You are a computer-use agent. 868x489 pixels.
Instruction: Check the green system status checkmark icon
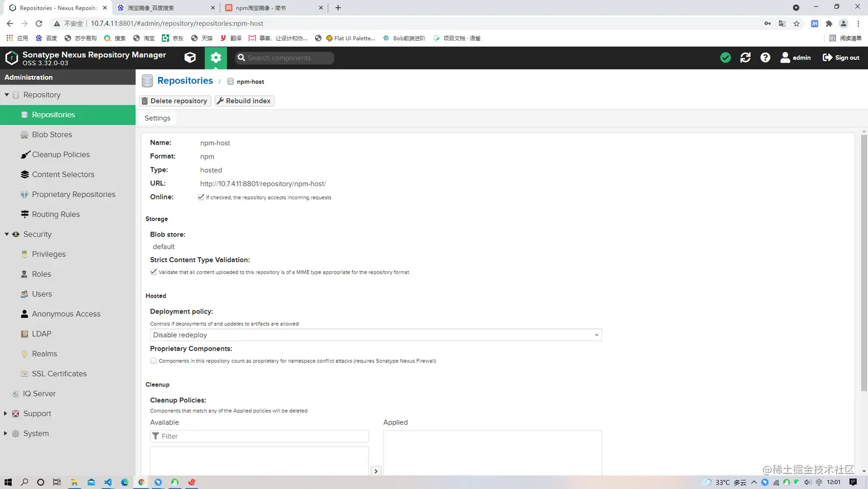[x=726, y=57]
